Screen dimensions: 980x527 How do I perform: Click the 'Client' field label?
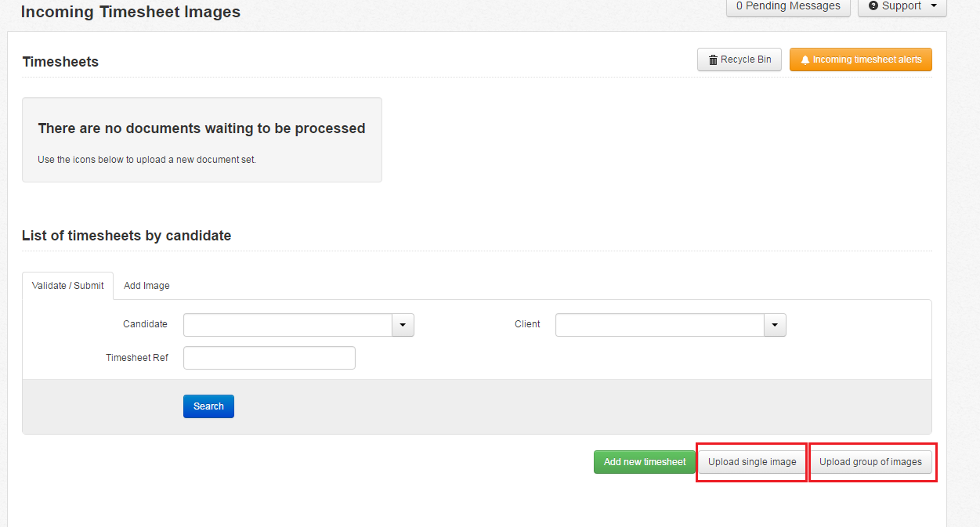pos(527,324)
